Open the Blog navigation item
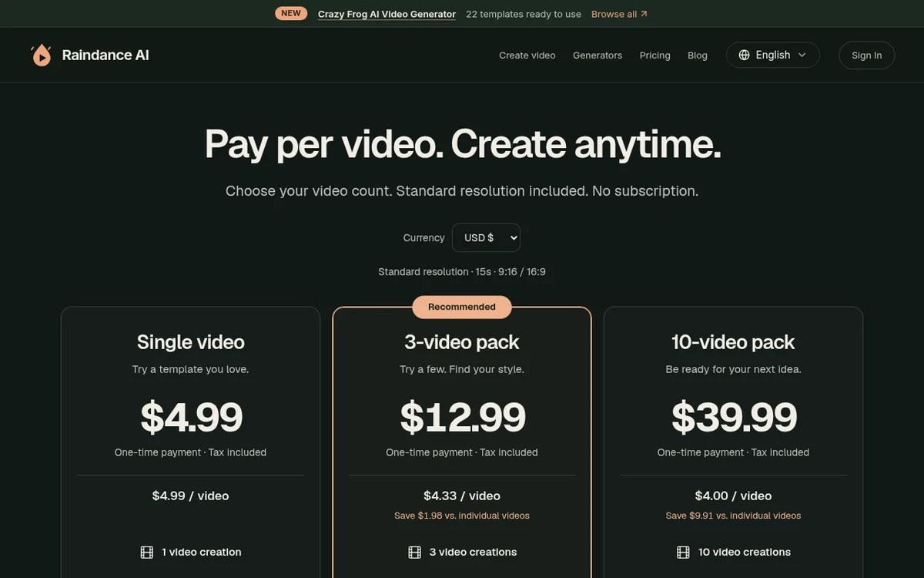Image resolution: width=924 pixels, height=578 pixels. (x=698, y=55)
